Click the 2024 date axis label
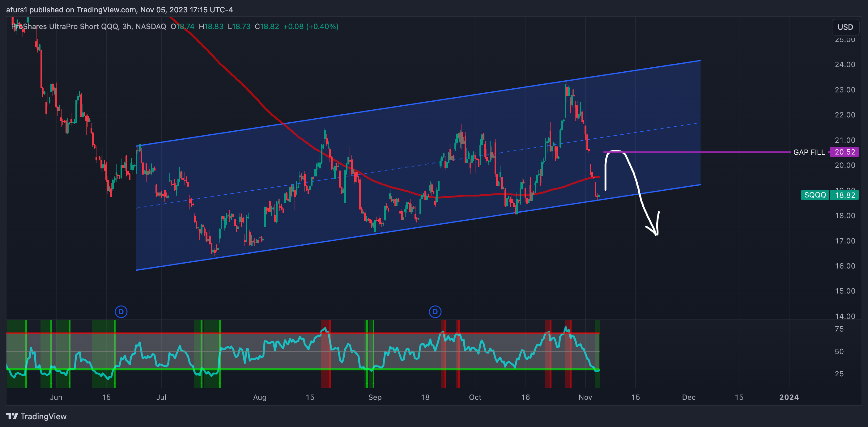The image size is (868, 427). point(789,397)
